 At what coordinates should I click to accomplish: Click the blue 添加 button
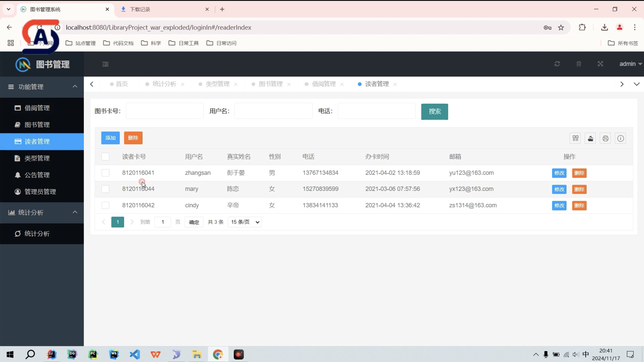coord(110,138)
